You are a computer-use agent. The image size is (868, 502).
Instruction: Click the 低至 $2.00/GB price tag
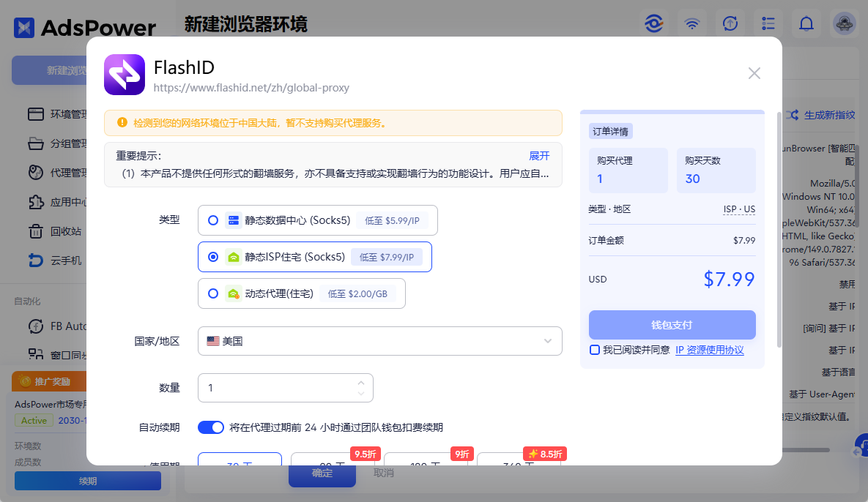[357, 293]
